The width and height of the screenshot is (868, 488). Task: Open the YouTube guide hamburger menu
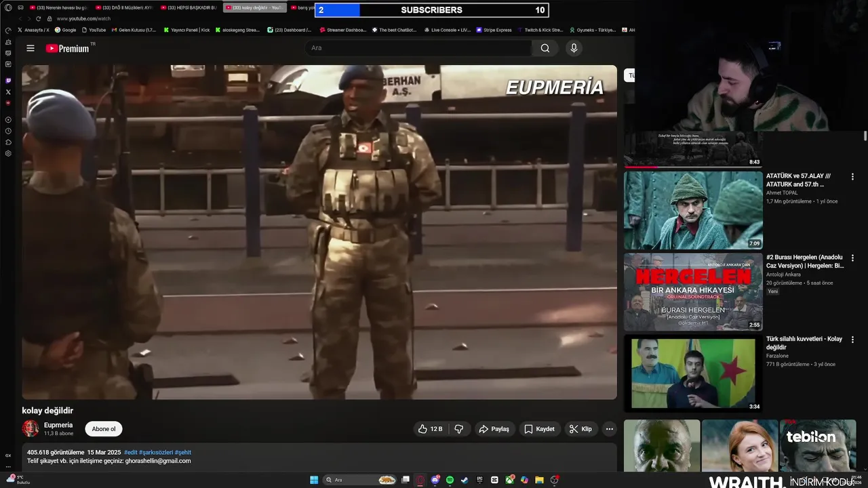(30, 48)
